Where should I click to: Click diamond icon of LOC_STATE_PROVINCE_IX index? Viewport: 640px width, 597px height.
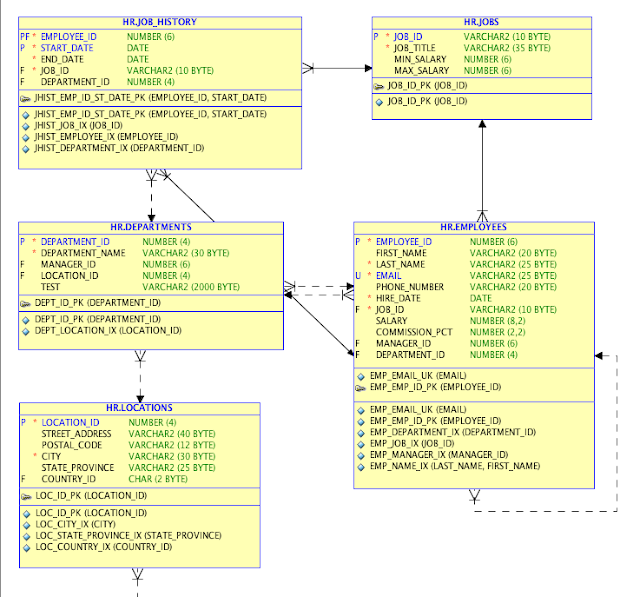tap(27, 537)
